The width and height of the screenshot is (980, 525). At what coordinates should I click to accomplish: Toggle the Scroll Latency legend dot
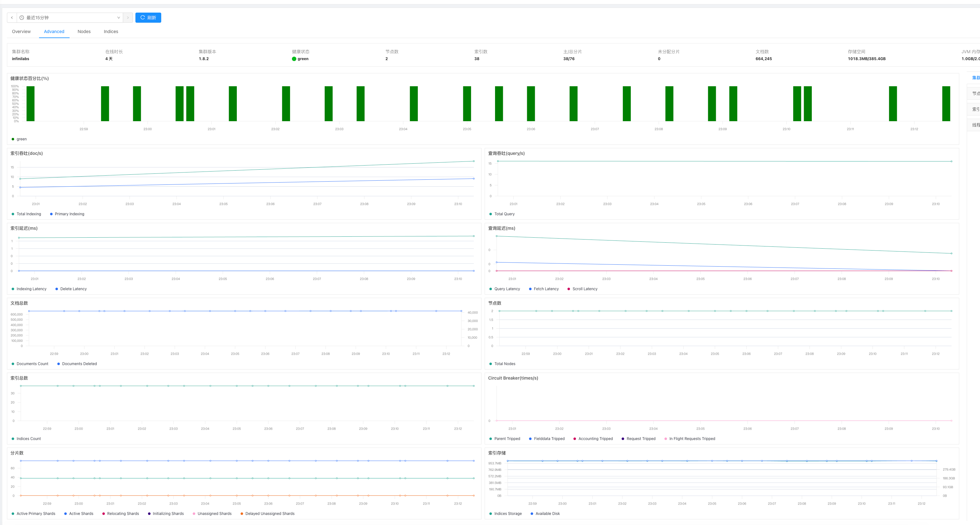tap(569, 289)
